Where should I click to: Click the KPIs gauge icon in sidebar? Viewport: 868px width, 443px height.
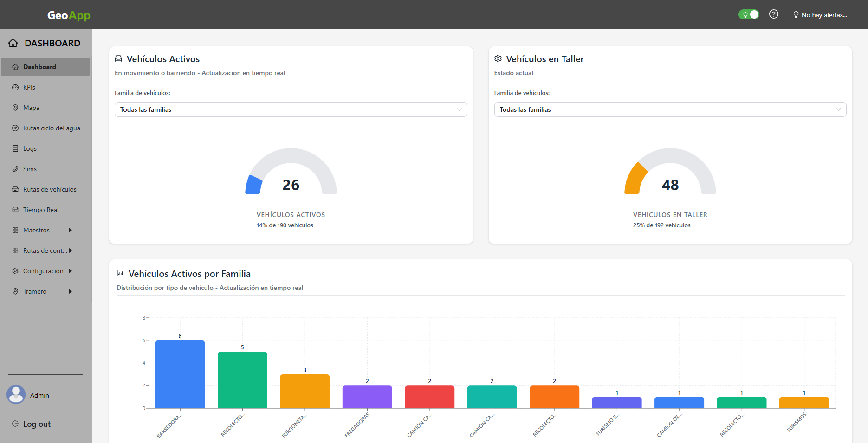click(x=15, y=87)
